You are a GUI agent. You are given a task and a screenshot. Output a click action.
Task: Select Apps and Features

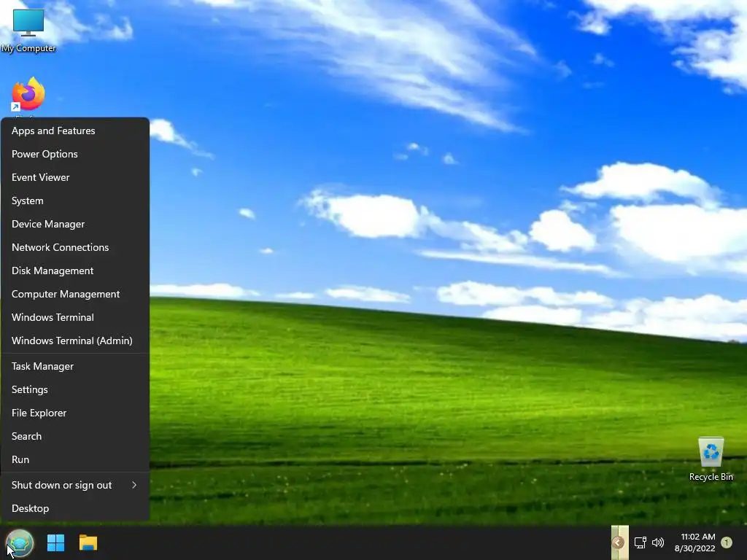(75, 131)
